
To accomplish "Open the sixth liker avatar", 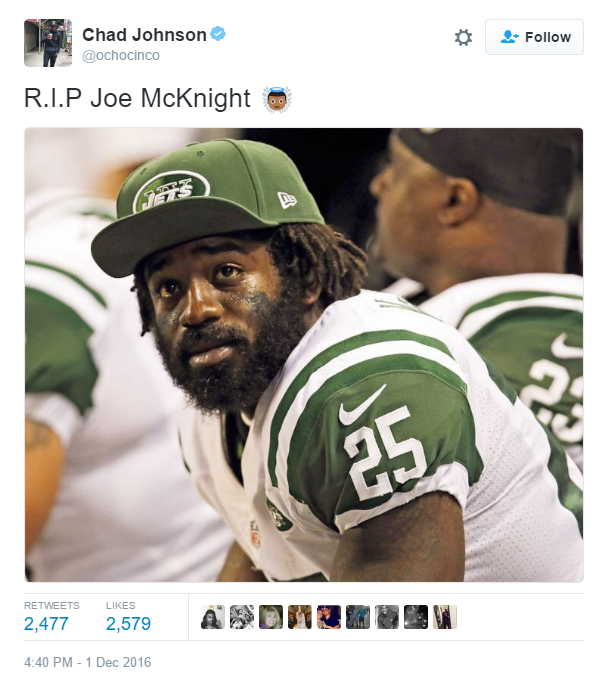I will point(357,617).
